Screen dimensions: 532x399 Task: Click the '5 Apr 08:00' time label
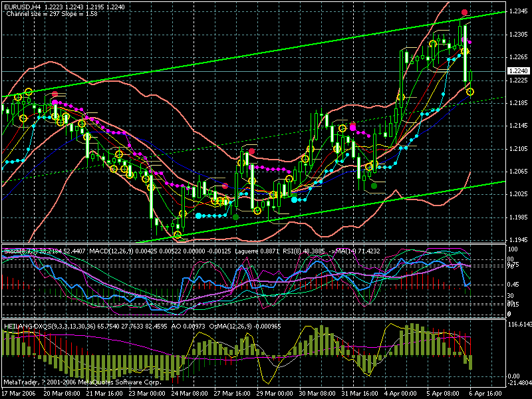444,394
